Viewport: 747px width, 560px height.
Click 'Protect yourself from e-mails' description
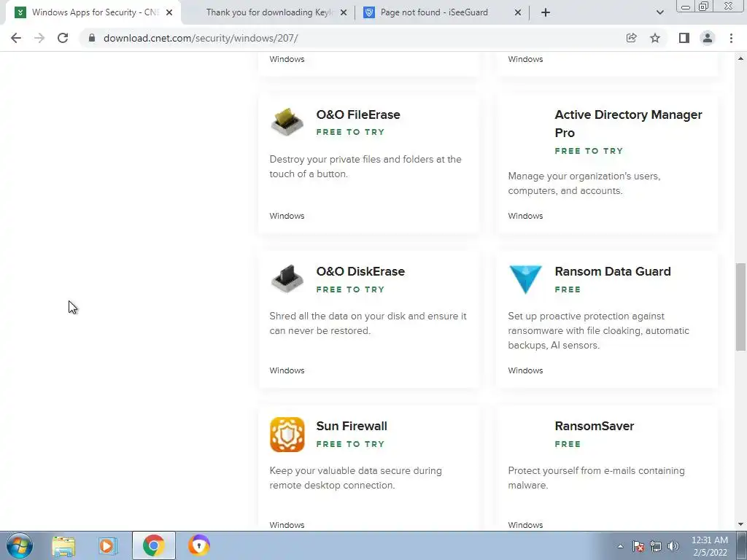(596, 478)
